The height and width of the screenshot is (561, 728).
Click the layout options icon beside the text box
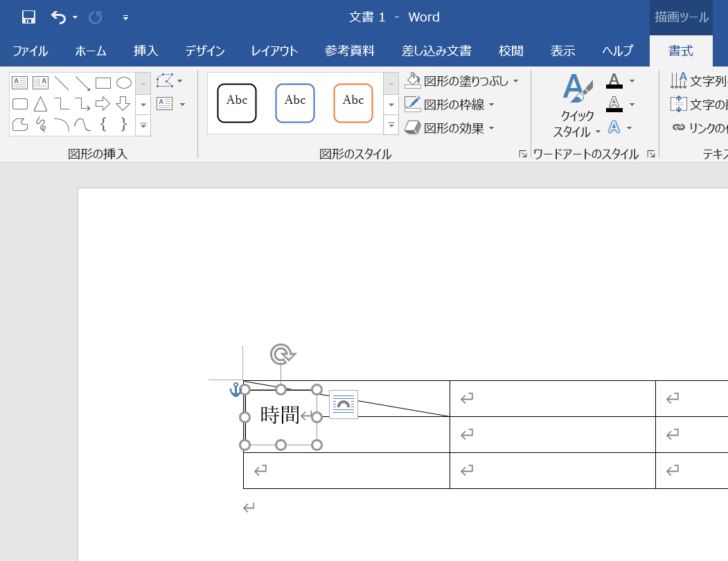pos(343,404)
